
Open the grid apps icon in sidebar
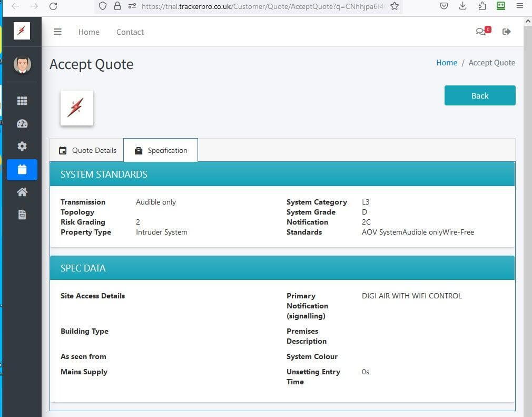[x=22, y=101]
